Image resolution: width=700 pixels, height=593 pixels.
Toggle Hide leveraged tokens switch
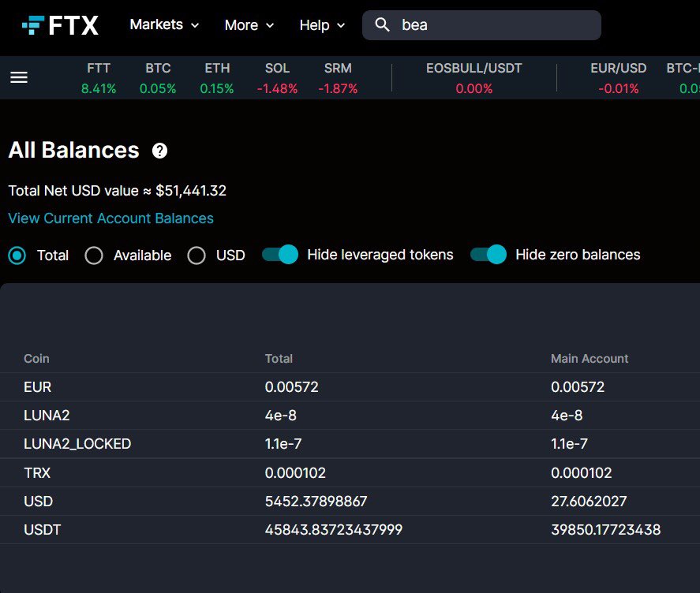pyautogui.click(x=280, y=255)
